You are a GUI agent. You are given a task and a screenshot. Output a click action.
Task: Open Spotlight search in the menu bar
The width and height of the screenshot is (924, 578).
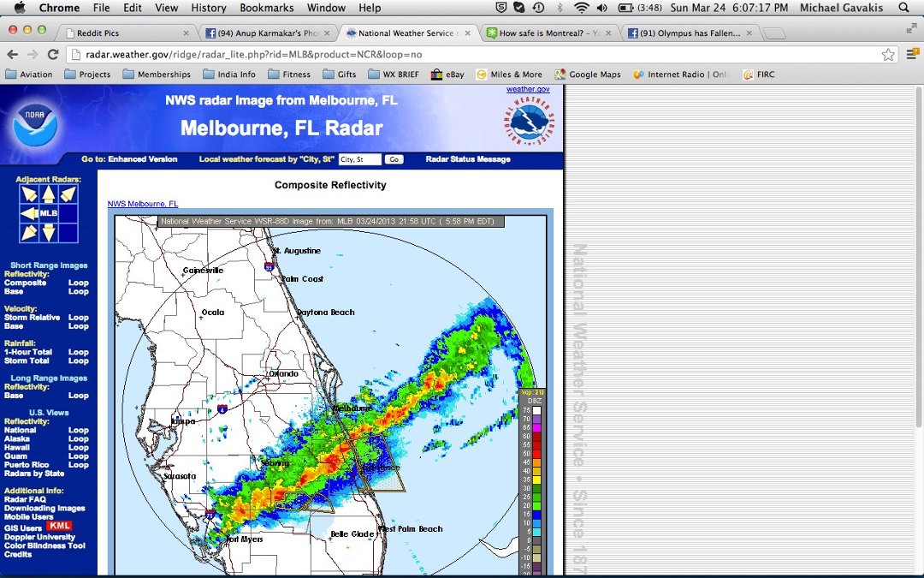coord(904,8)
